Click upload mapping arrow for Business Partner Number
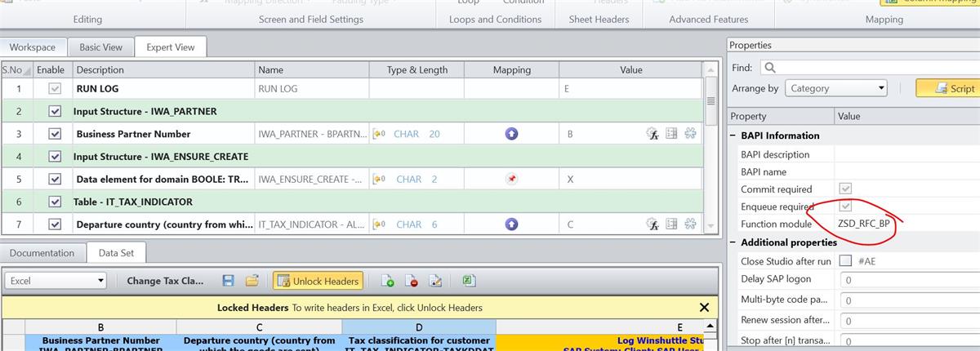 (x=511, y=134)
